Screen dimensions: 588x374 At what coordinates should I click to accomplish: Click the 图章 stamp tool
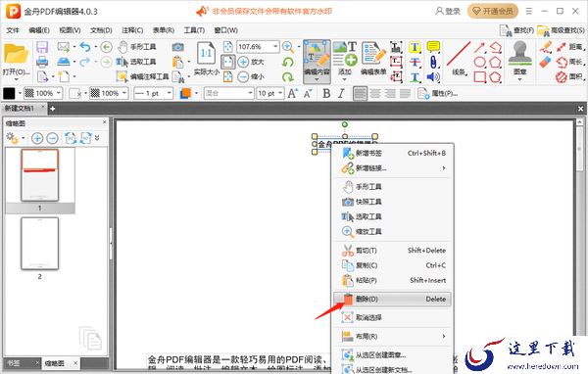click(519, 60)
